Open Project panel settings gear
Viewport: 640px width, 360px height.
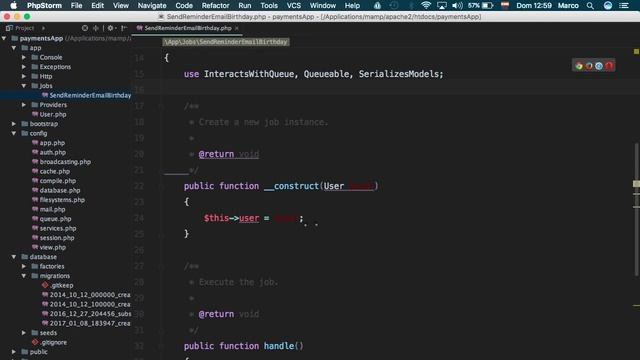click(x=110, y=28)
